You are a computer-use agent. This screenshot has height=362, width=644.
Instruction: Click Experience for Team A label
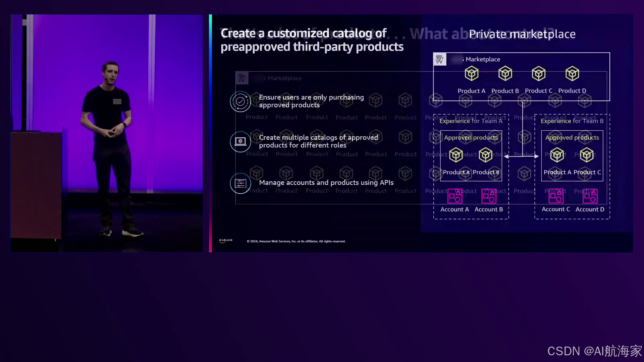[471, 121]
